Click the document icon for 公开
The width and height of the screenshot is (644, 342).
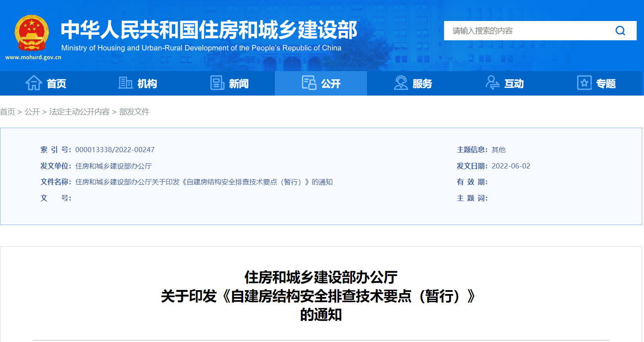pyautogui.click(x=309, y=83)
